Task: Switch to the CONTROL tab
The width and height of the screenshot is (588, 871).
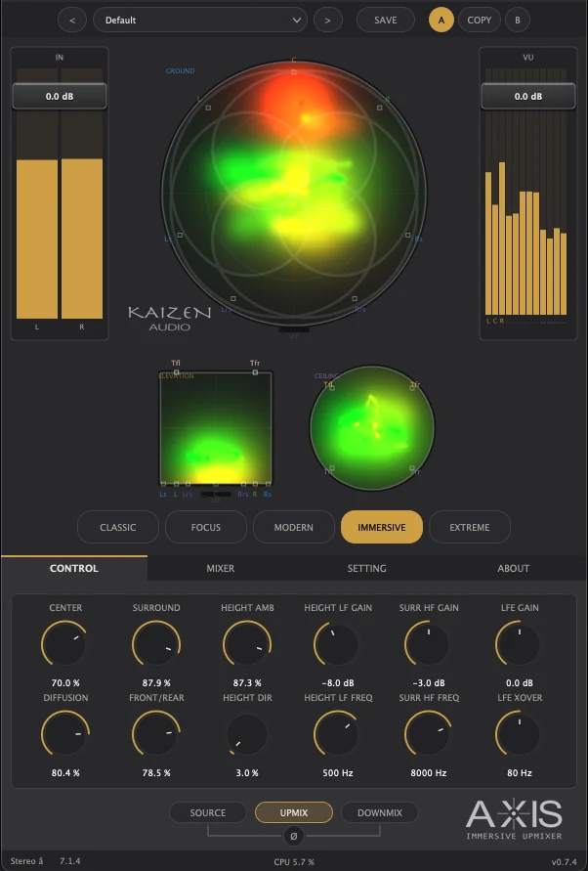Action: point(74,568)
